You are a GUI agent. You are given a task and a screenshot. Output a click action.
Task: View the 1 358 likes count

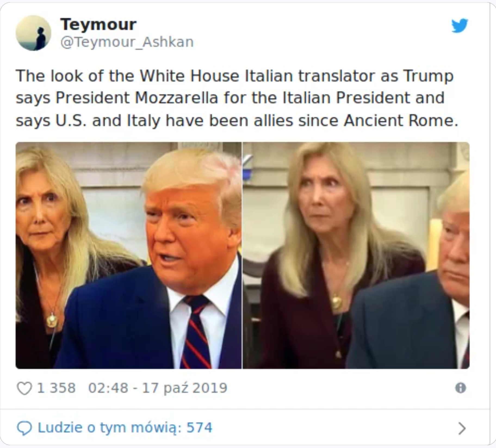tap(56, 388)
